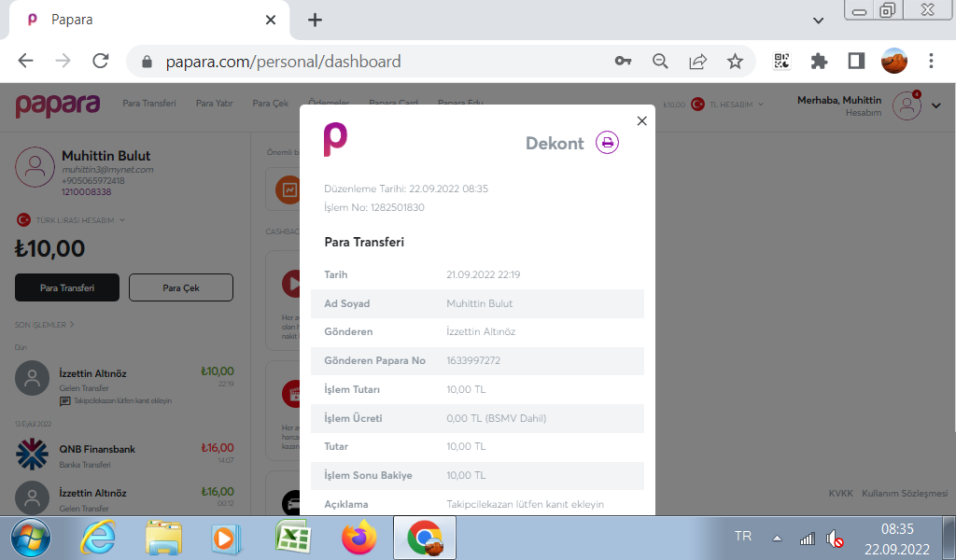Open Chrome profile avatar
This screenshot has width=956, height=560.
pyautogui.click(x=893, y=61)
